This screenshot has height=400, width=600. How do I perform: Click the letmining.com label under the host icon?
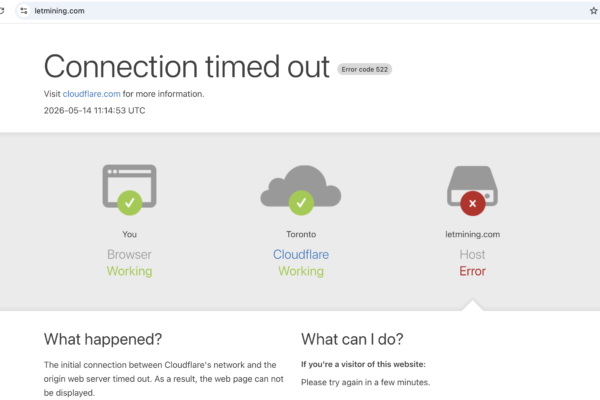(x=473, y=234)
